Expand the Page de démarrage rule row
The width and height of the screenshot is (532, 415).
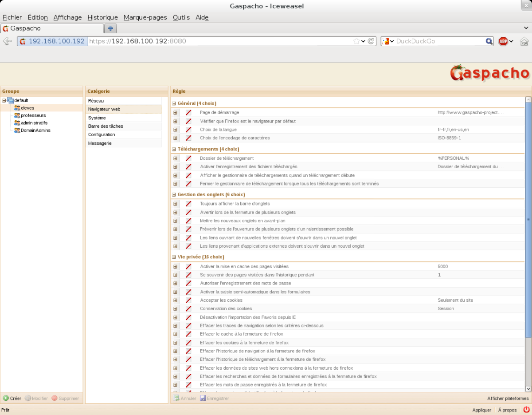175,113
